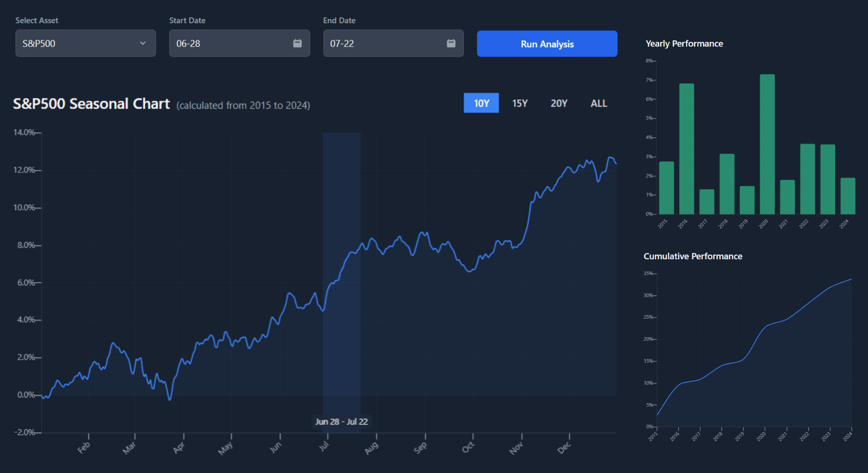
Task: Click the Nov month label on x-axis
Action: [516, 447]
